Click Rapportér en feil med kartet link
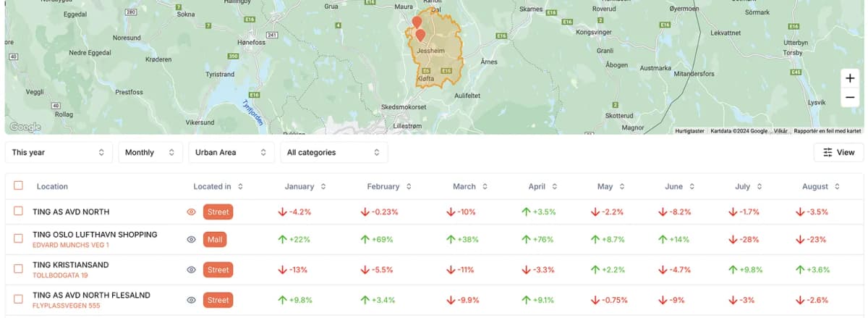 827,131
